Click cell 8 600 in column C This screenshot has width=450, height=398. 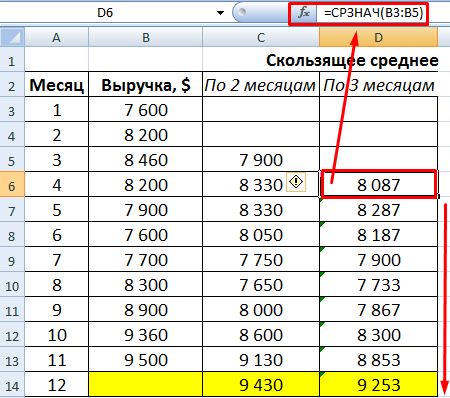click(x=261, y=335)
